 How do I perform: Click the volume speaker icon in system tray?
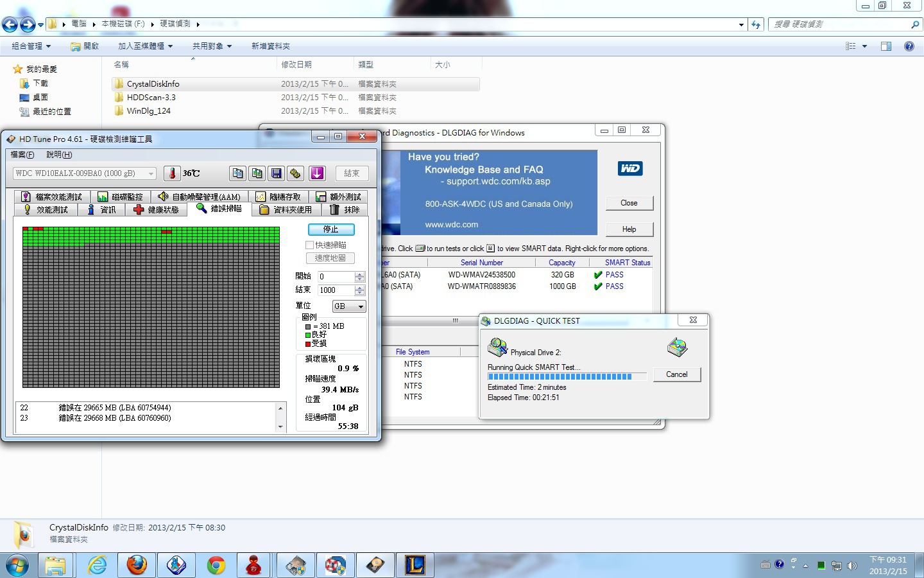pos(851,566)
